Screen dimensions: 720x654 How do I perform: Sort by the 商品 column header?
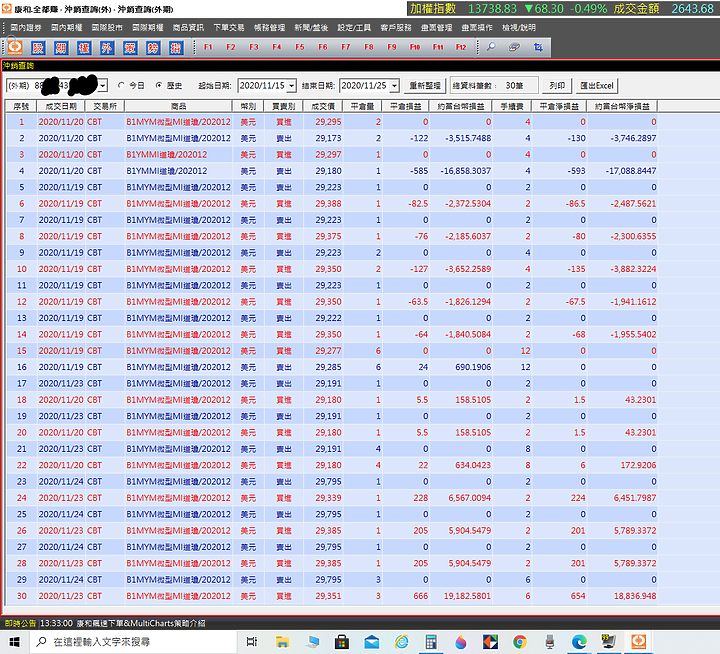click(x=179, y=107)
